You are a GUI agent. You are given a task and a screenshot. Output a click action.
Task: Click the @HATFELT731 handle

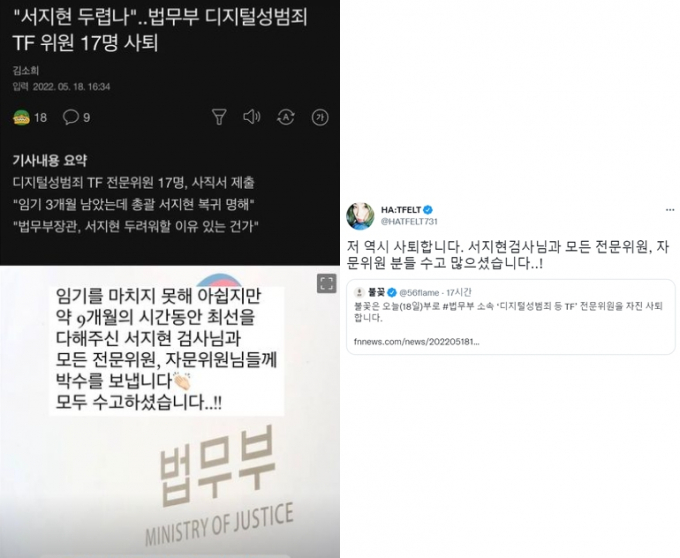pyautogui.click(x=409, y=222)
